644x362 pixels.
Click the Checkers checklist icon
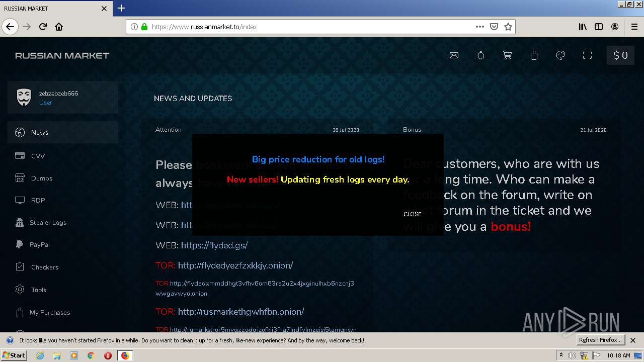click(20, 267)
